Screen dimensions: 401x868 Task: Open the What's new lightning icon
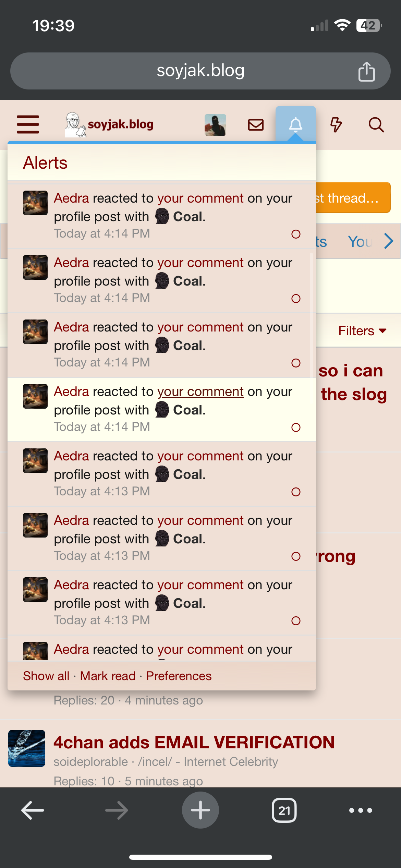(336, 125)
